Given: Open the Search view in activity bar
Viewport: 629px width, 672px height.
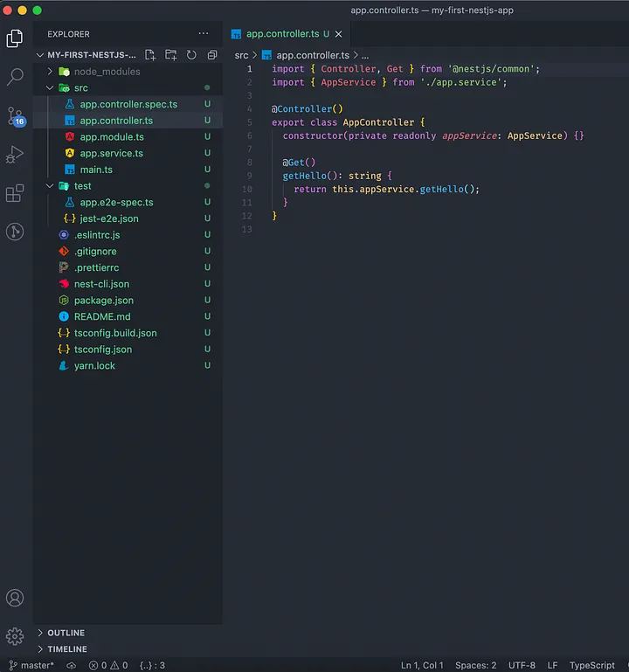Looking at the screenshot, I should (x=15, y=77).
